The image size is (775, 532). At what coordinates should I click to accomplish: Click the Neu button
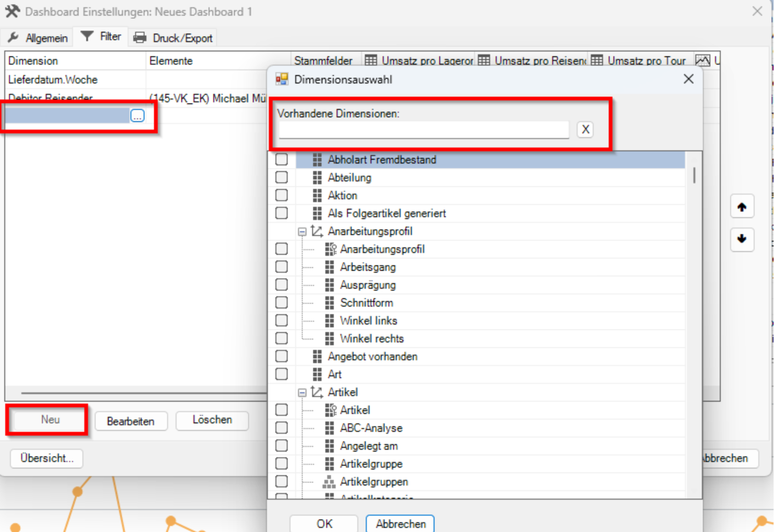click(50, 420)
